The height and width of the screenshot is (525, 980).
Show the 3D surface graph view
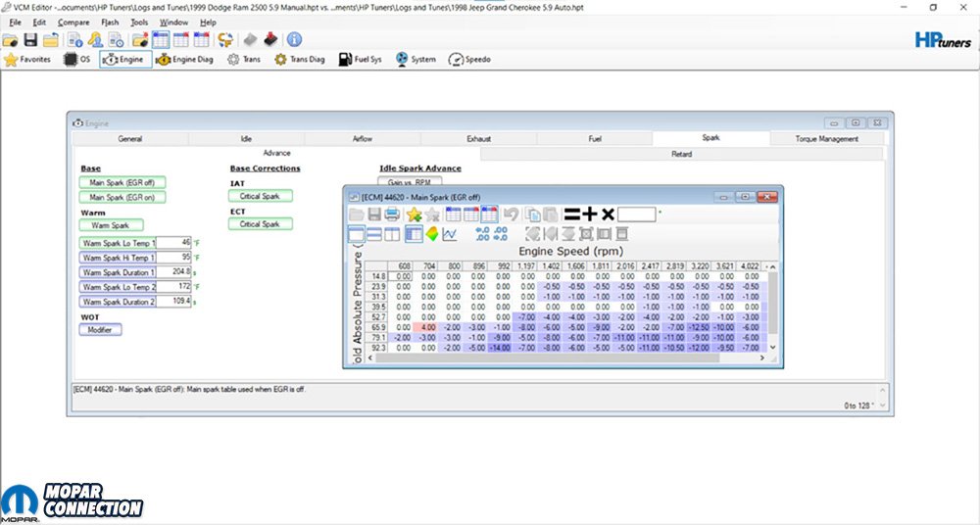pos(432,234)
